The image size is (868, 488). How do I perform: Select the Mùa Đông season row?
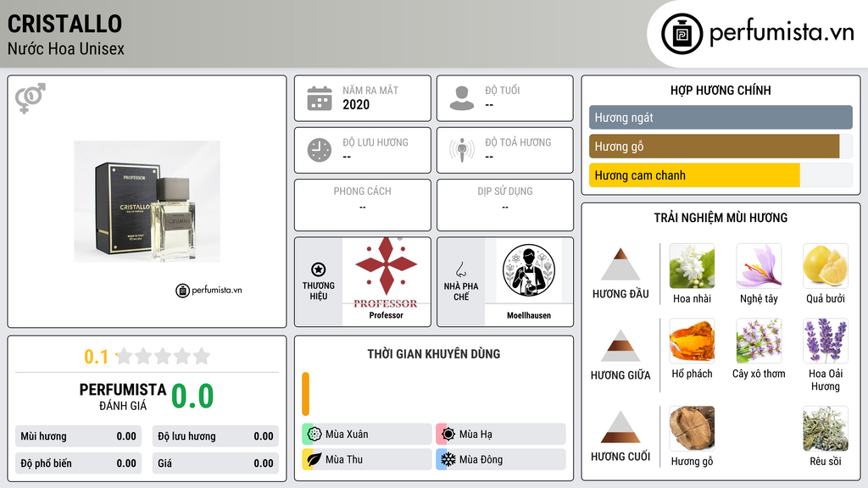point(501,459)
